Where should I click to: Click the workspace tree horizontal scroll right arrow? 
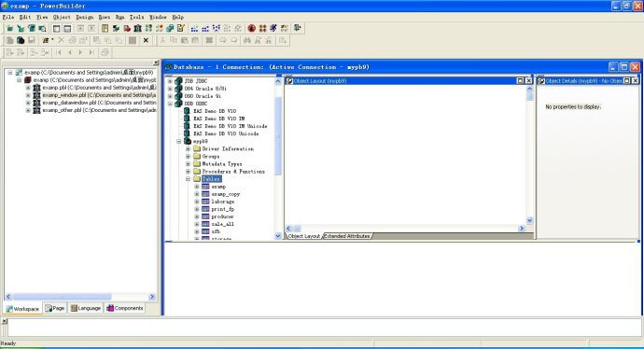click(152, 297)
